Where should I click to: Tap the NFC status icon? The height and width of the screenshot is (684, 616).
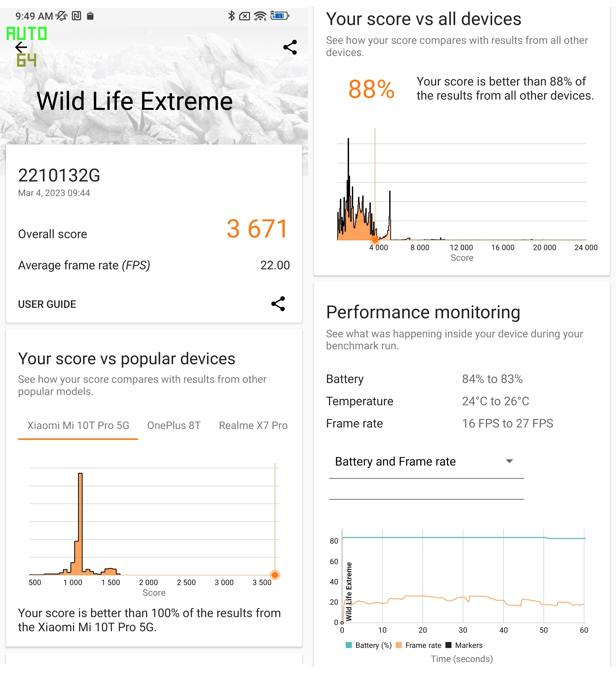point(77,16)
